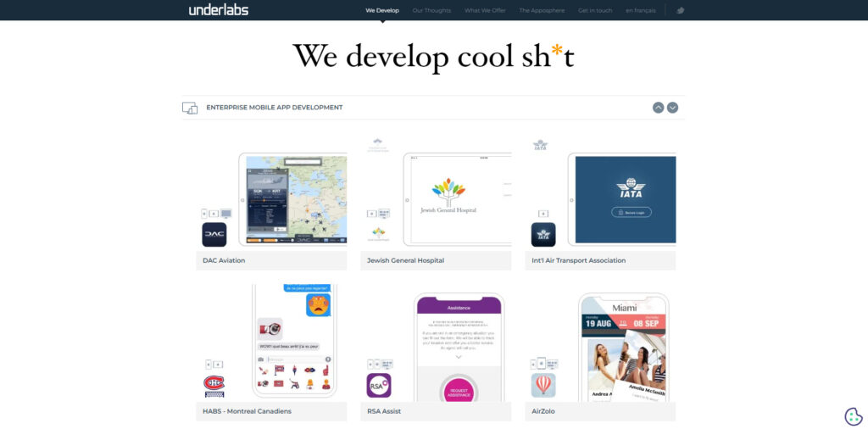Click the Jewish General Hospital app icon
Screen dimensions: 868x429
point(379,234)
